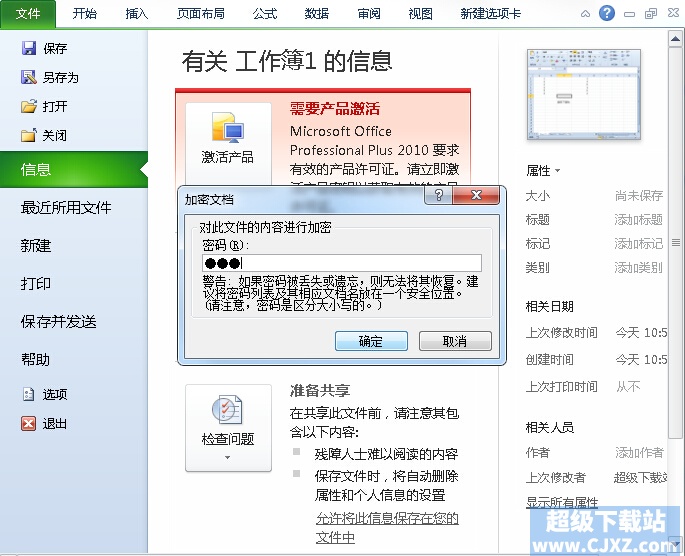This screenshot has height=556, width=685.
Task: Confirm the password with 确定 button
Action: pos(371,341)
